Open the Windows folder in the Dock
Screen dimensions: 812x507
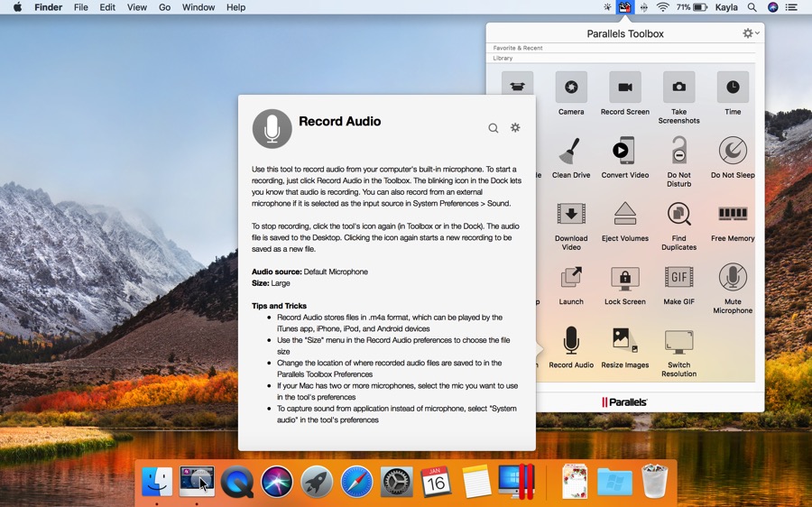point(614,482)
